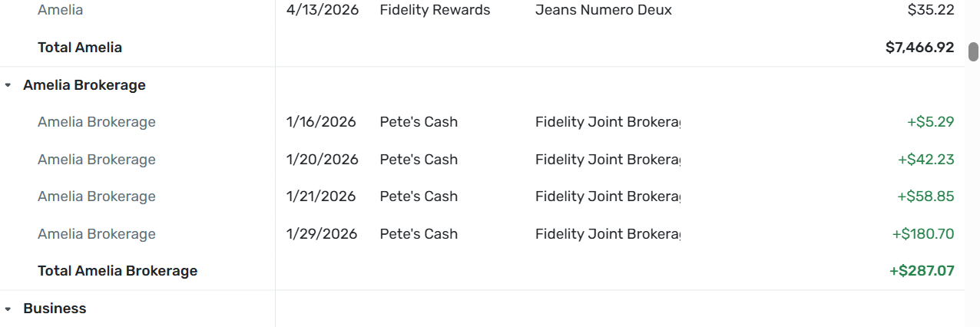
Task: Click the $35.22 amount
Action: pyautogui.click(x=930, y=10)
